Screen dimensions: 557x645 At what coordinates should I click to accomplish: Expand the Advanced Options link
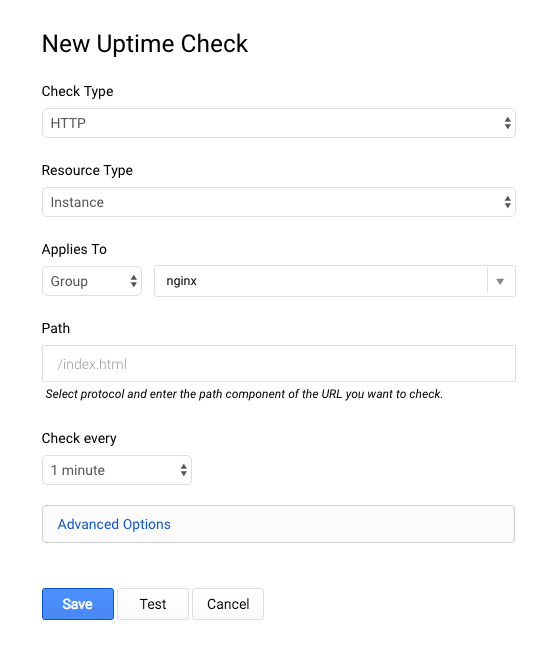click(114, 524)
